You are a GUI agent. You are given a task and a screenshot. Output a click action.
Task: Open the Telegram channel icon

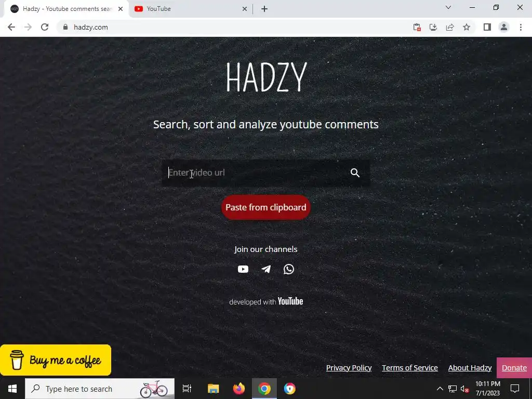[x=266, y=269]
